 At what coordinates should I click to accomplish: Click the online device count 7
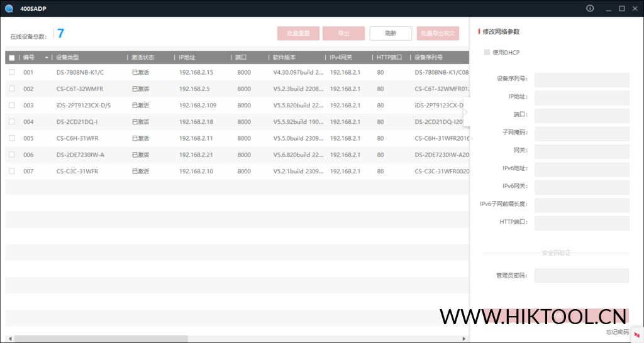tap(60, 33)
